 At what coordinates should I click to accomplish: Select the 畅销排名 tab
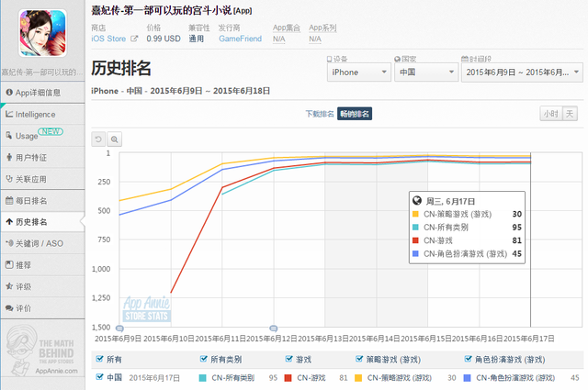click(x=355, y=114)
